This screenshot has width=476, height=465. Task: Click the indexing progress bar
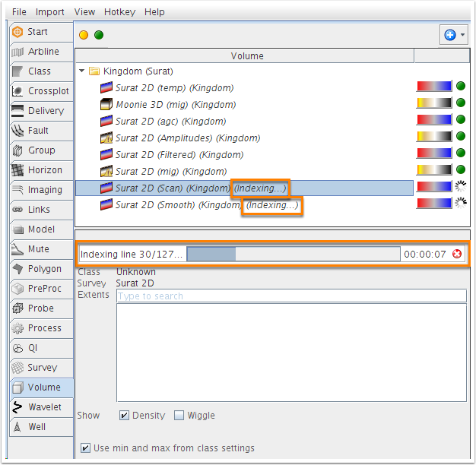[x=294, y=254]
